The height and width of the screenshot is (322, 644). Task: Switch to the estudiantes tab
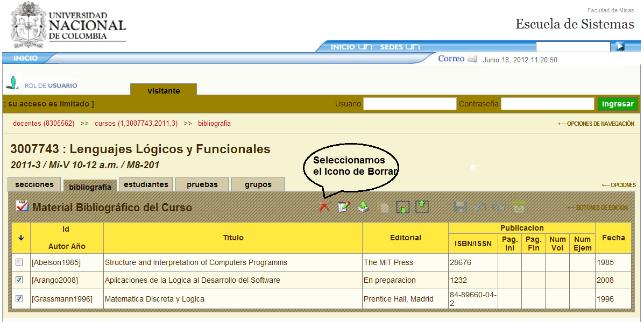pos(146,184)
